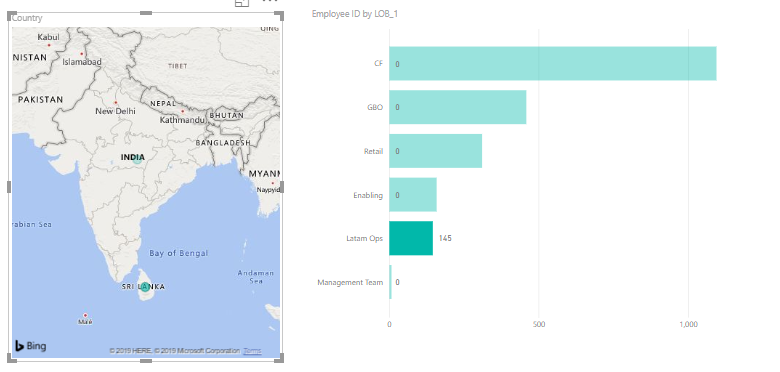Click the Latam Ops axis label
The height and width of the screenshot is (372, 780).
pos(365,239)
